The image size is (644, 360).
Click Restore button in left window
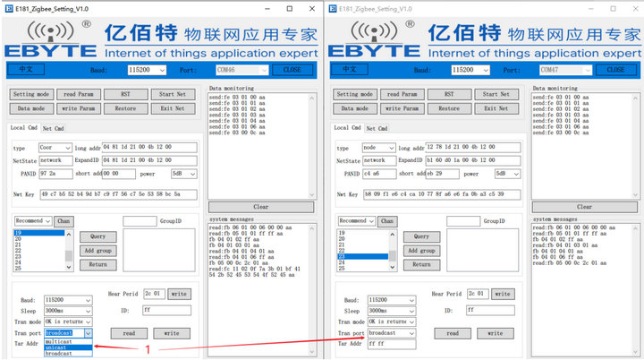[x=126, y=108]
